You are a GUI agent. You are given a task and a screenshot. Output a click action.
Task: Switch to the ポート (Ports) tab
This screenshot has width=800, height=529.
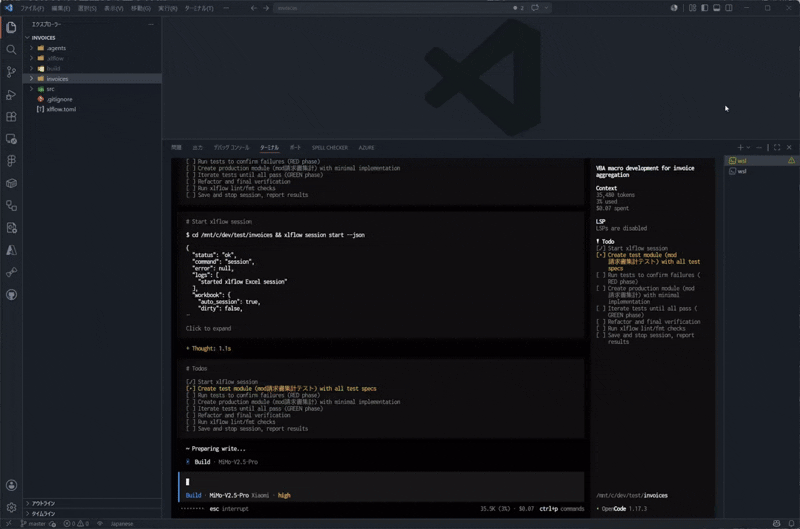click(x=295, y=147)
